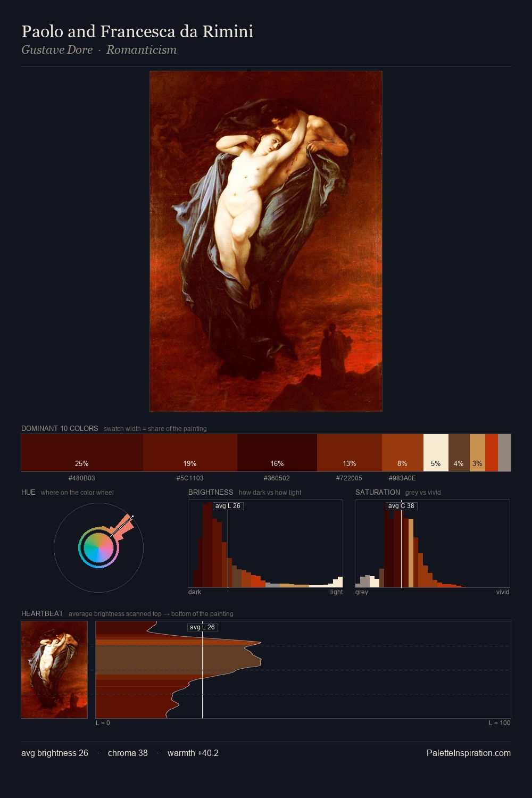Click the hue color wheel
532x798 pixels.
98,548
